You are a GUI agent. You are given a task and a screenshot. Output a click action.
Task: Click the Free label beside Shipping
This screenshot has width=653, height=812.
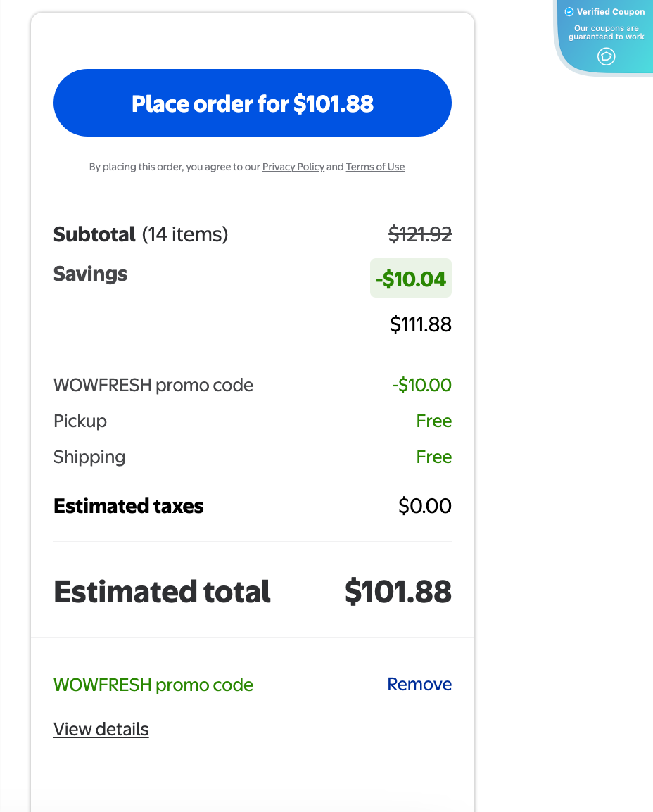tap(434, 457)
